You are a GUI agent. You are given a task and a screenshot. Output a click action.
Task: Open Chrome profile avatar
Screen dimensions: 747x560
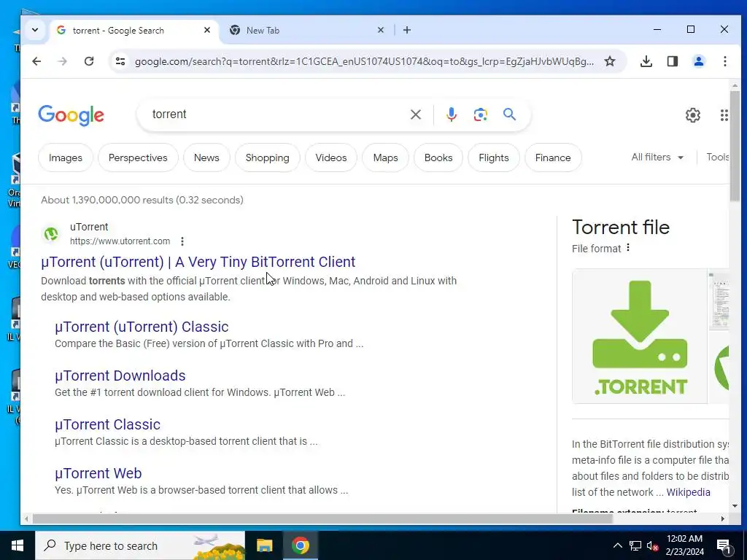[x=698, y=61]
